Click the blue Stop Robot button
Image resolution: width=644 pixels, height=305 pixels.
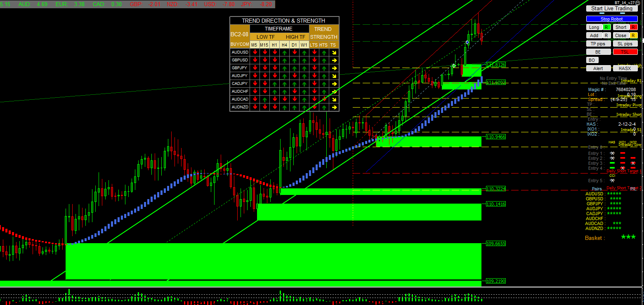pyautogui.click(x=612, y=19)
